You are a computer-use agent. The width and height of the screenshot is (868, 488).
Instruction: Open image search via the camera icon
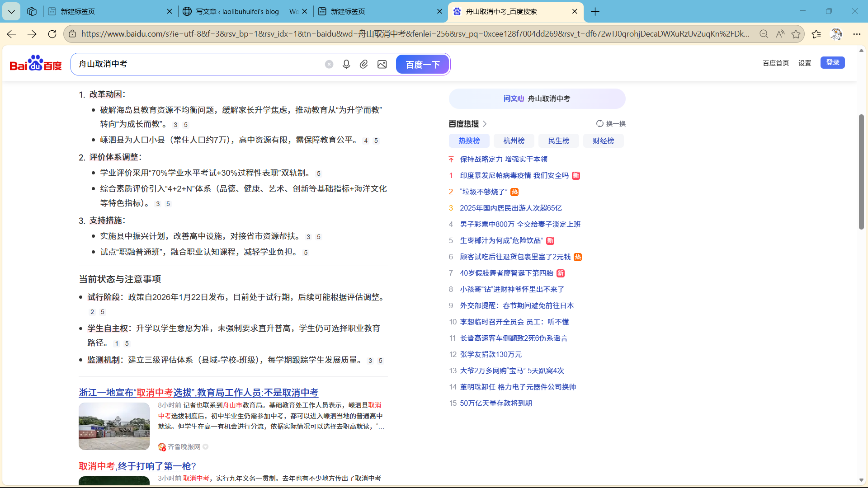(x=382, y=64)
